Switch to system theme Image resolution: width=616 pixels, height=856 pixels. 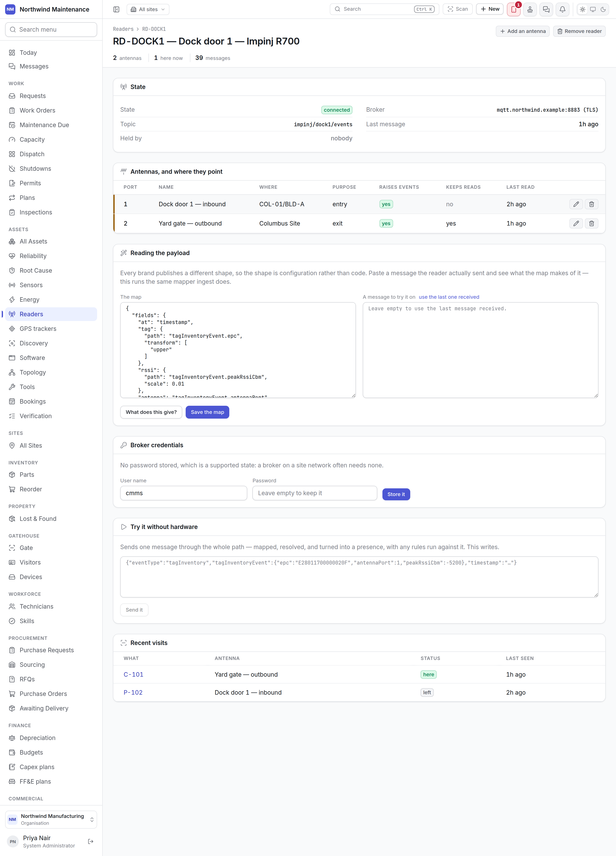click(593, 9)
